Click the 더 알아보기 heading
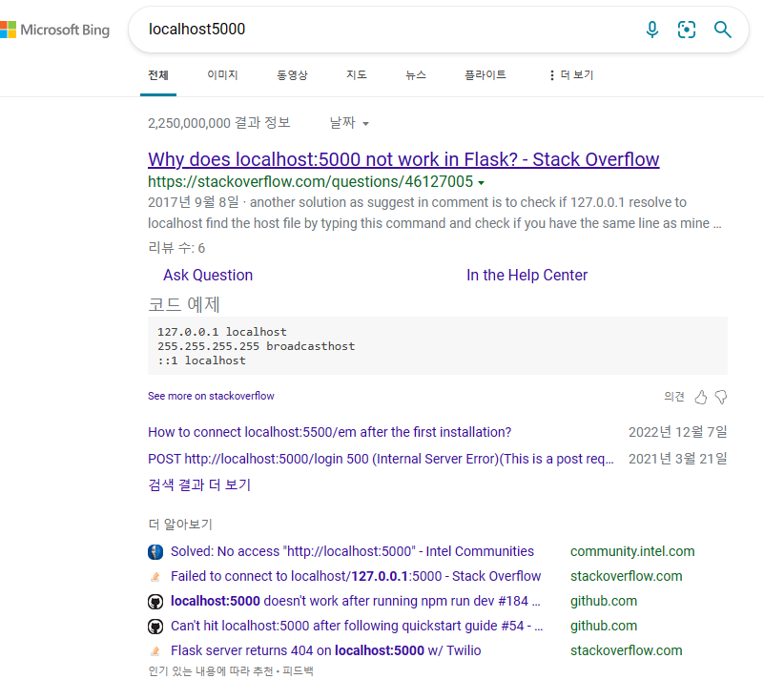Screen dimensions: 764x700 point(180,525)
